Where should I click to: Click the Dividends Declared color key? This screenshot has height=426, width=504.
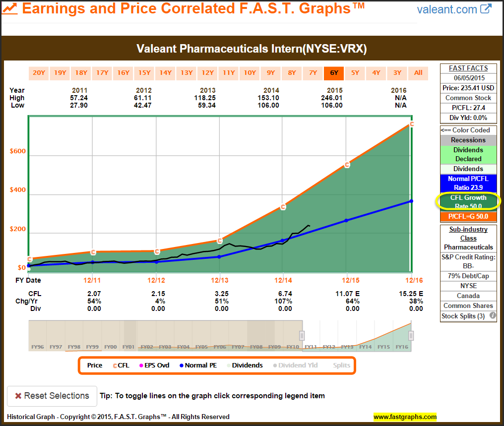click(468, 155)
